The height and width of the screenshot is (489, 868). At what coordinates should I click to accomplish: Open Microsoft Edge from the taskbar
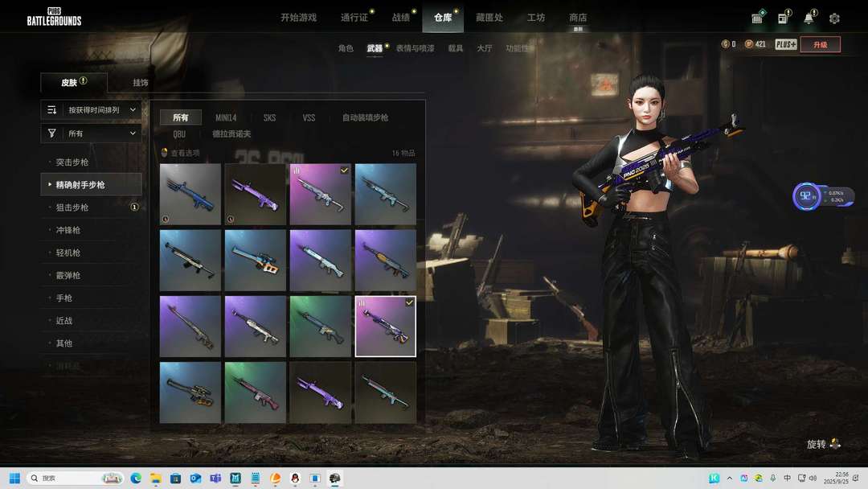coord(136,478)
